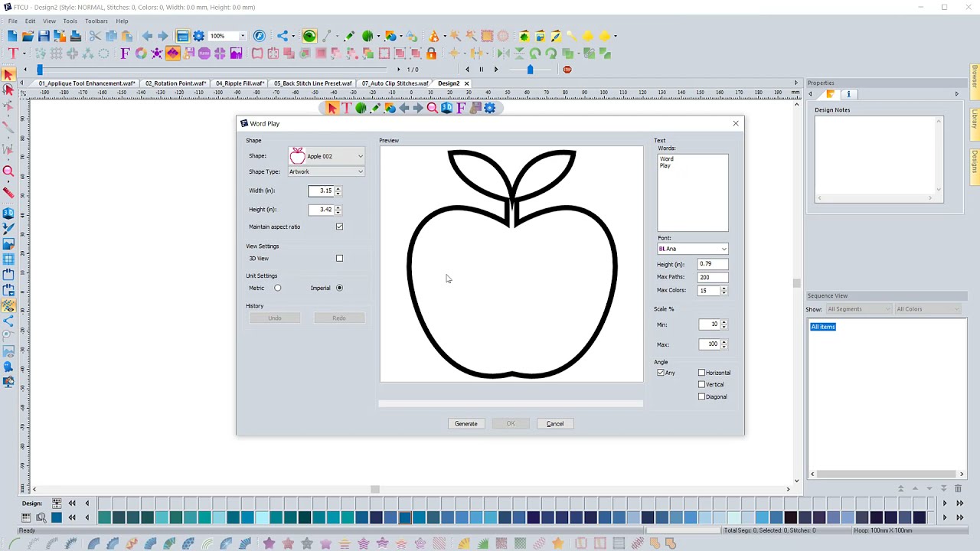The width and height of the screenshot is (980, 551).
Task: Click the play forward triangle button
Action: click(495, 70)
